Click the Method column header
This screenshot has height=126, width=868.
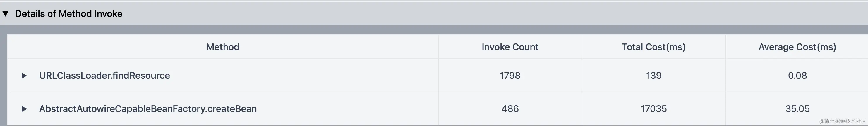pos(223,47)
